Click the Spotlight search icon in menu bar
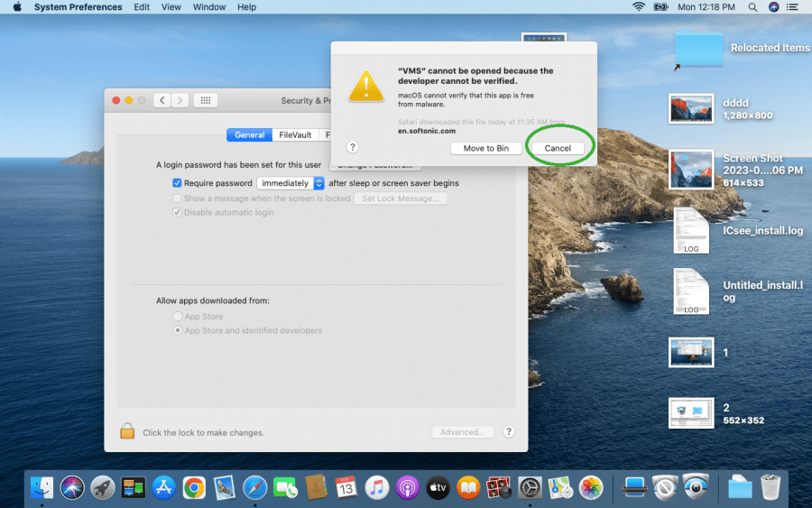The width and height of the screenshot is (812, 508). [752, 7]
